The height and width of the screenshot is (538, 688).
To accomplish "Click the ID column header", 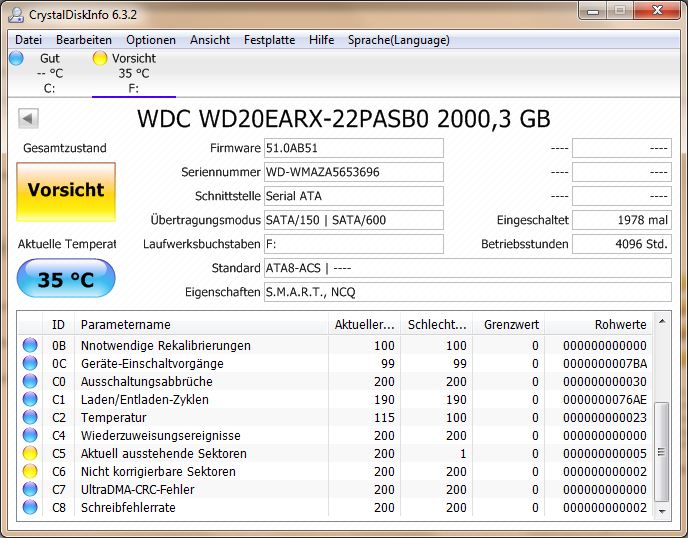I will point(58,324).
